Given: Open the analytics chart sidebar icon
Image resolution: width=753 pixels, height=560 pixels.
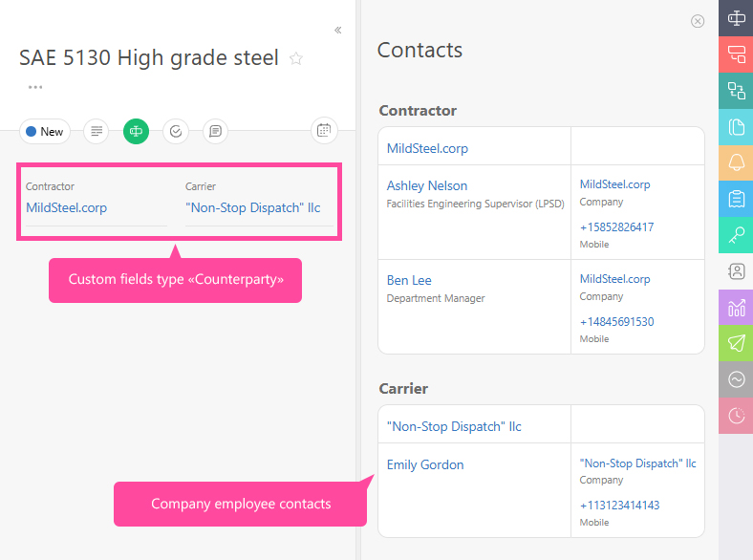Looking at the screenshot, I should coord(736,308).
